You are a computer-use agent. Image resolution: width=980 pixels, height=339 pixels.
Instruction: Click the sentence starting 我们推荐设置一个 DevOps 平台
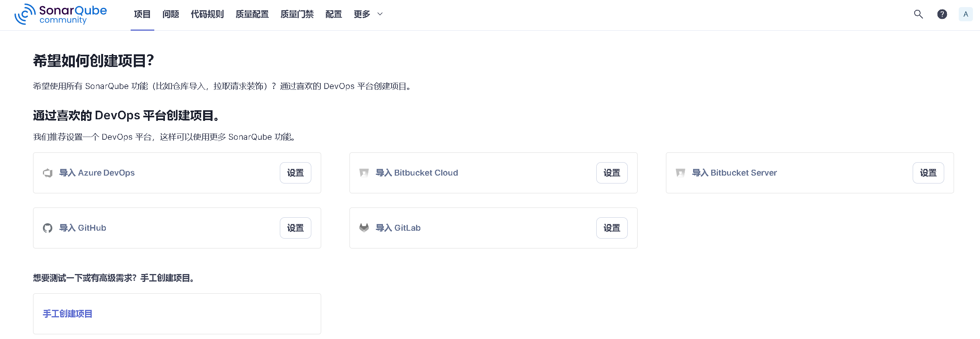point(165,137)
